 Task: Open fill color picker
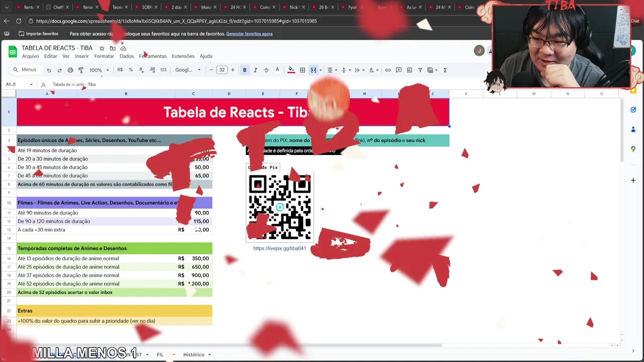291,70
